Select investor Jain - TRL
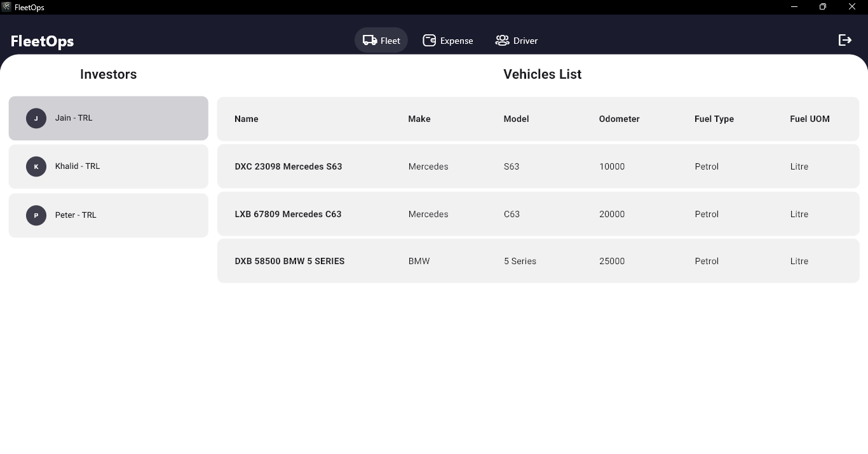Viewport: 868px width, 454px height. coord(109,118)
